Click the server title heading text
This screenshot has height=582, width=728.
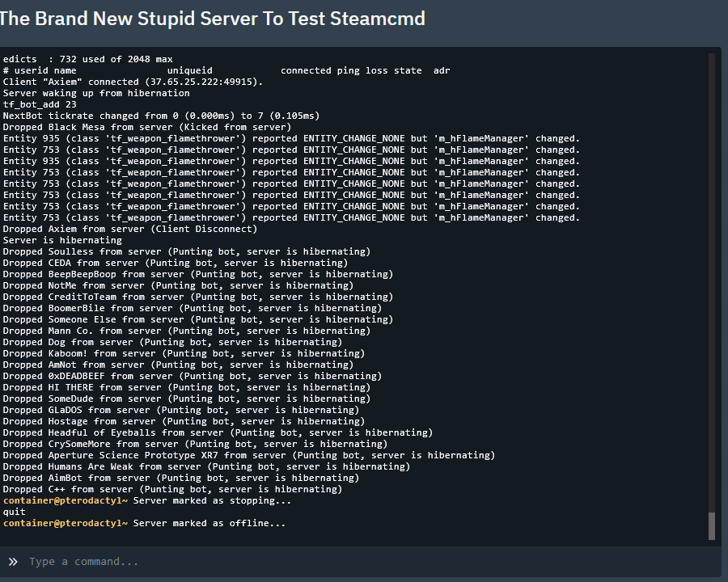212,19
